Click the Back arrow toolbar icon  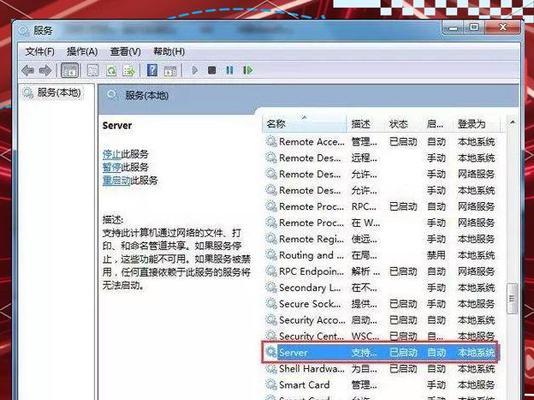(x=28, y=70)
